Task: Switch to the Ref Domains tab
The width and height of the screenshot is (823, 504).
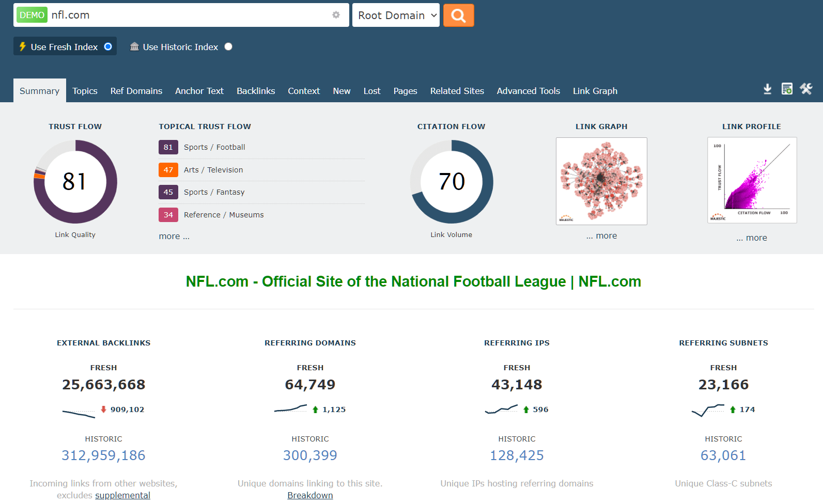Action: [x=136, y=91]
